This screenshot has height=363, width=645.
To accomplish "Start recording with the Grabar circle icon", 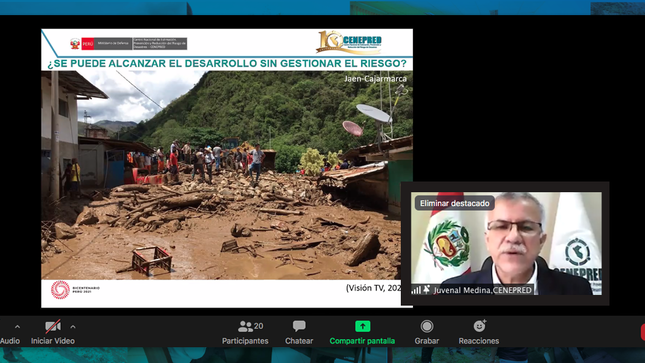I will (x=427, y=326).
